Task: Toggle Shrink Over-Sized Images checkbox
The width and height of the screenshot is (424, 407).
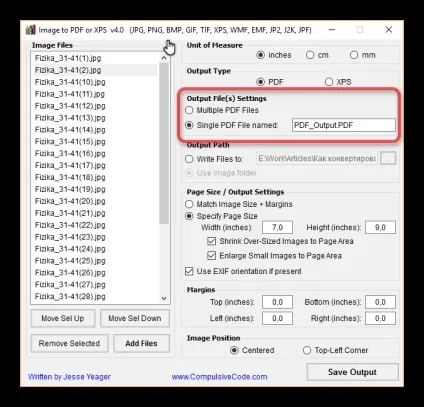Action: pyautogui.click(x=211, y=241)
